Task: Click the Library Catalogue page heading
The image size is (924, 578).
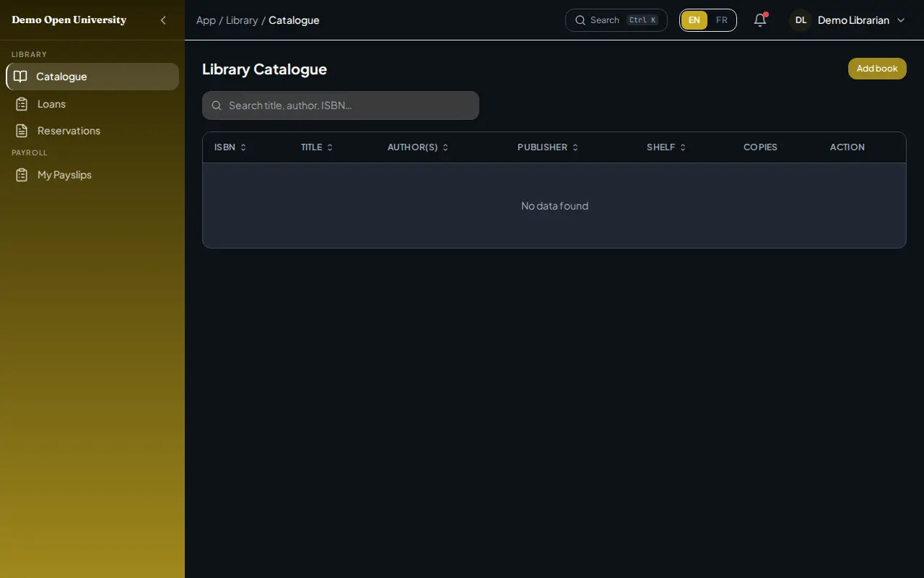Action: coord(264,69)
